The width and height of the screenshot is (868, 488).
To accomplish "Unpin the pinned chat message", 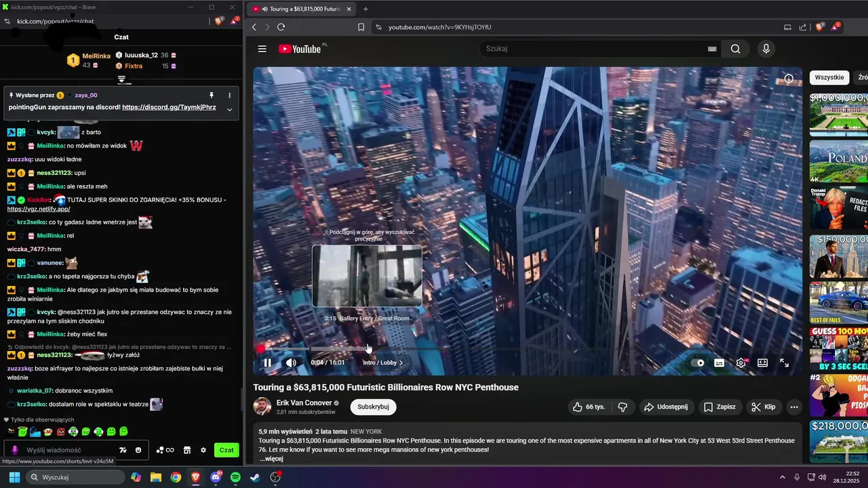I will tap(212, 96).
